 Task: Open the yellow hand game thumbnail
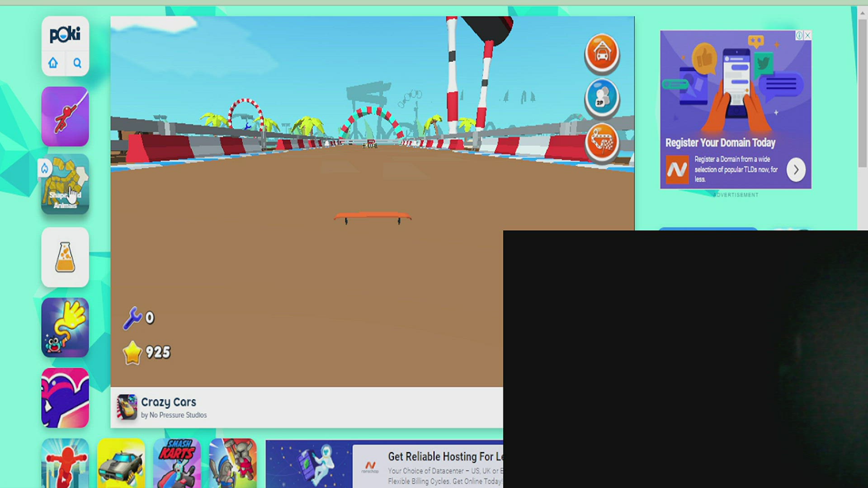(65, 328)
